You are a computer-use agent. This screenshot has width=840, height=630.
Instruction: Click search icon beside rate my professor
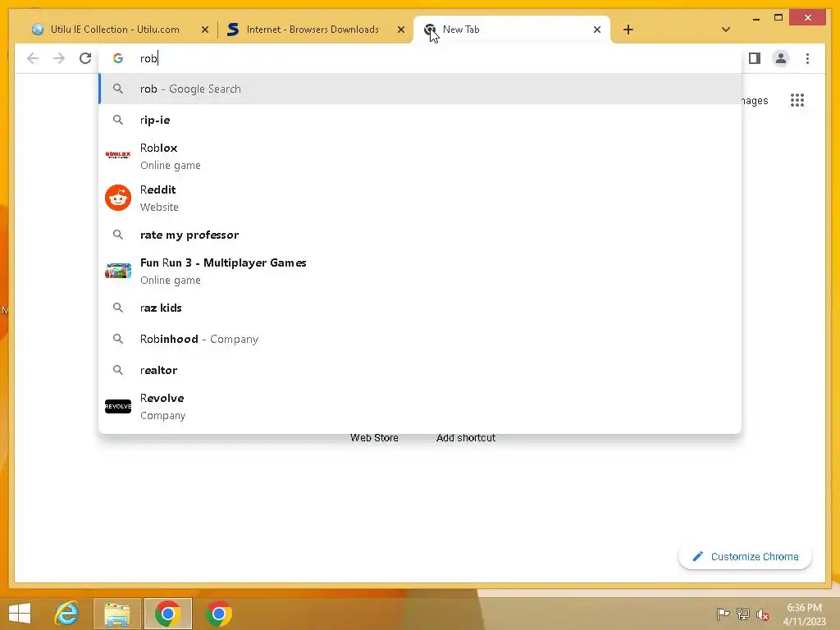click(x=118, y=235)
